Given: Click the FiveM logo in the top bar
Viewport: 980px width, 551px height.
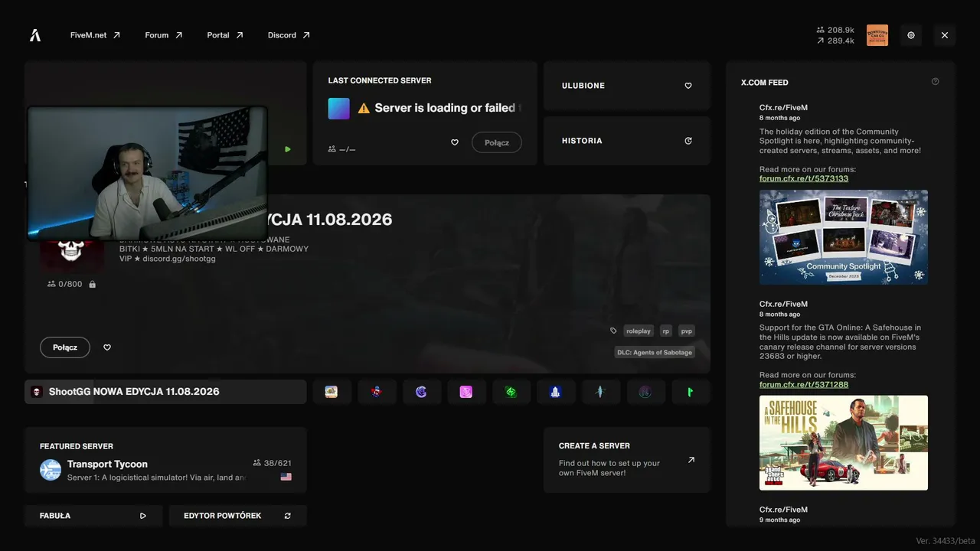Looking at the screenshot, I should click(35, 35).
